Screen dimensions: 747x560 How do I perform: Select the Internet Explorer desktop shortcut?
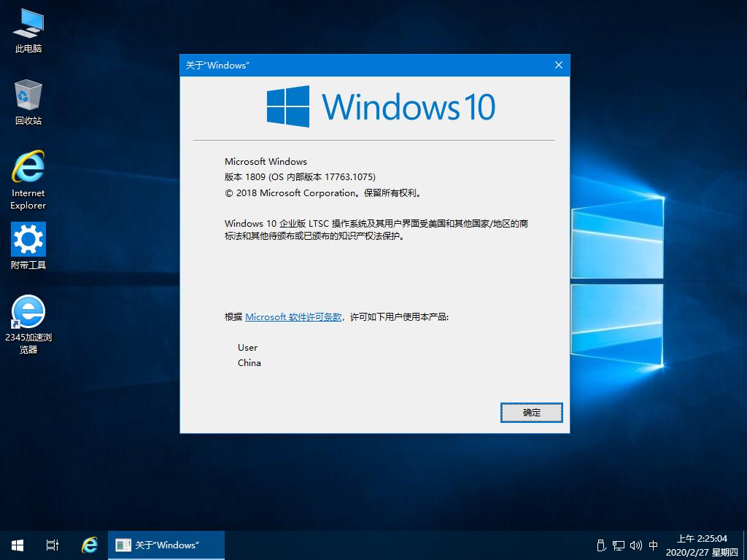click(x=28, y=180)
